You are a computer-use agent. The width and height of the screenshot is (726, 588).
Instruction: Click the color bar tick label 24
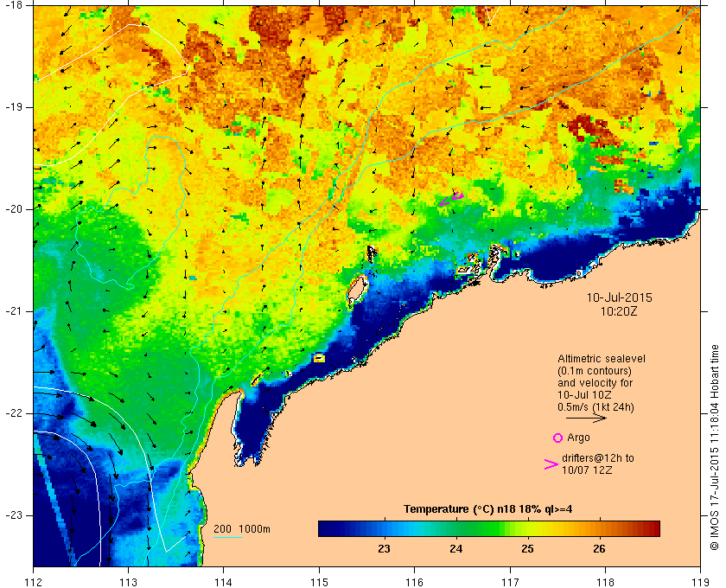(x=456, y=549)
